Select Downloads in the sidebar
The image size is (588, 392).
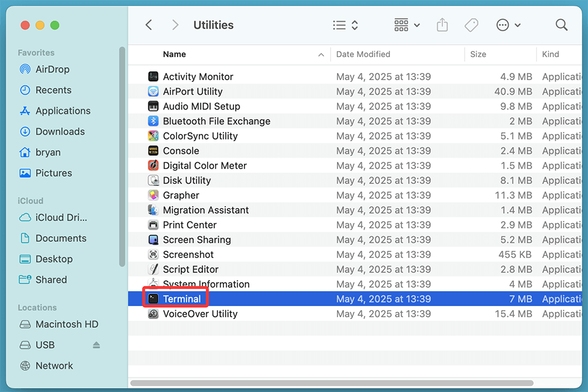pyautogui.click(x=60, y=132)
